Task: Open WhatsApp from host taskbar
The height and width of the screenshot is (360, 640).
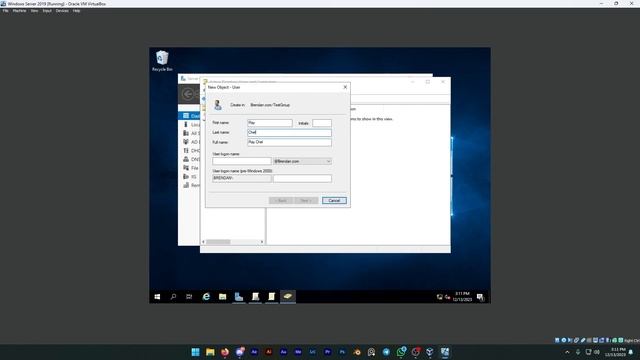Action: (401, 352)
